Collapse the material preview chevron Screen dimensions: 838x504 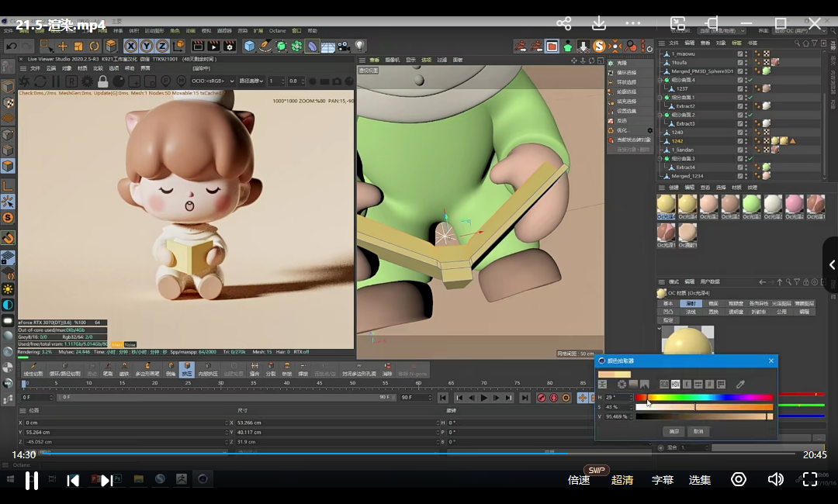coord(659,328)
